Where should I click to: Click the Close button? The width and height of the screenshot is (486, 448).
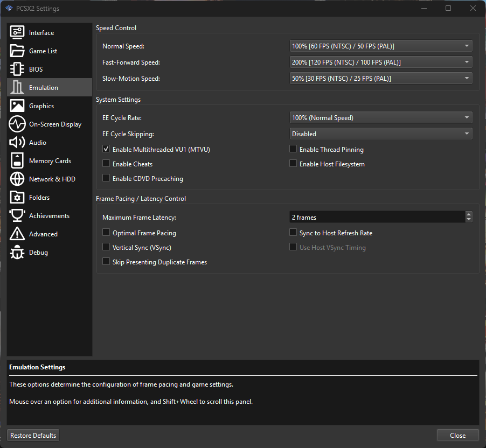click(x=458, y=435)
